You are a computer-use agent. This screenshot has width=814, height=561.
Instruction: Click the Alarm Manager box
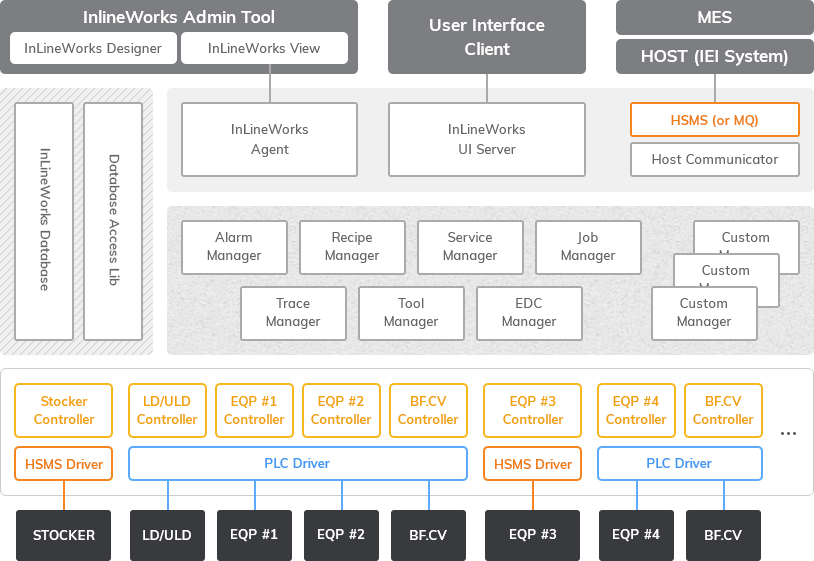point(234,247)
